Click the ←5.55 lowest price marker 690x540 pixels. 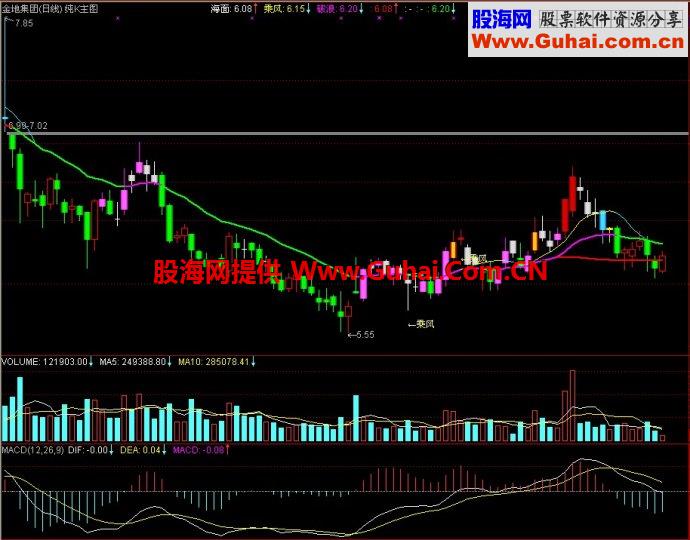361,334
